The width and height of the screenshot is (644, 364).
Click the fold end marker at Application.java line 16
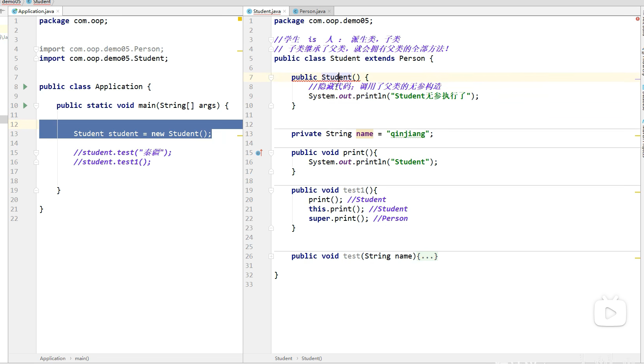36,162
